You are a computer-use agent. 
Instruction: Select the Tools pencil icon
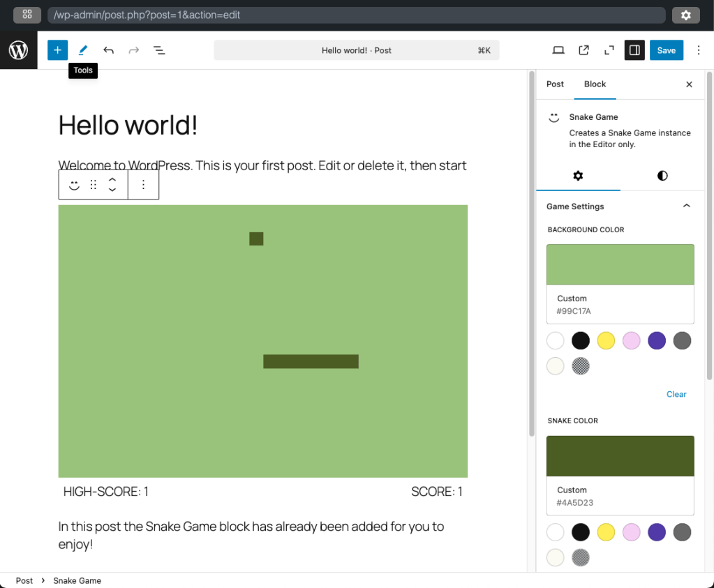point(83,50)
